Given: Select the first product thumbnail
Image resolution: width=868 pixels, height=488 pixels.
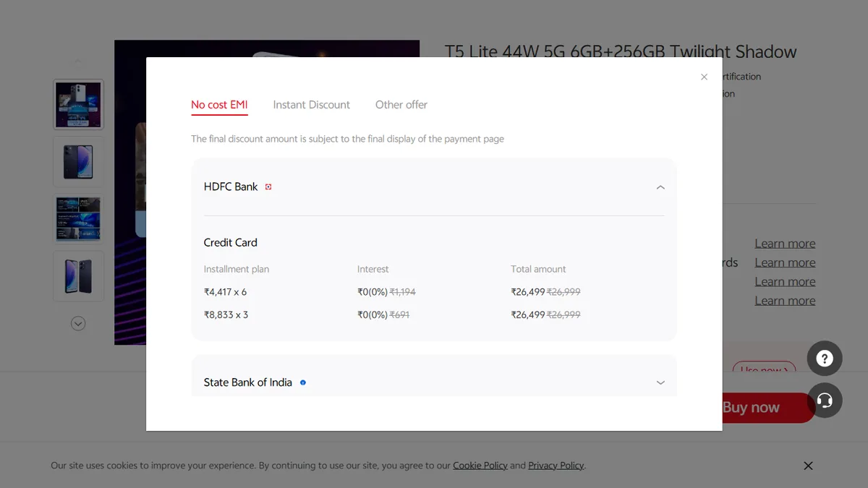Looking at the screenshot, I should pos(78,105).
